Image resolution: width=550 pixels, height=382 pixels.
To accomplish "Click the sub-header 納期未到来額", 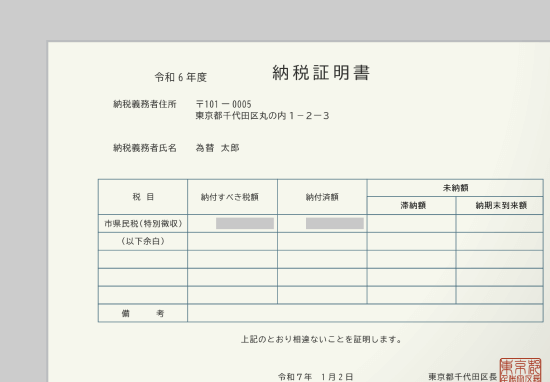I will [501, 205].
